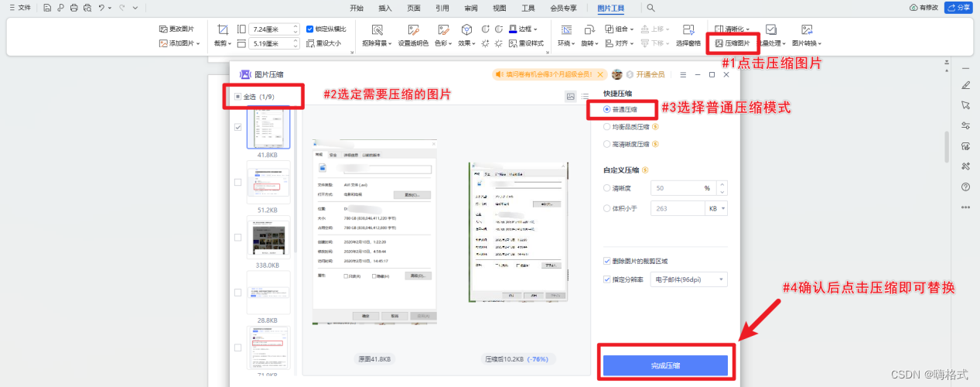The image size is (980, 387).
Task: Toggle the 指定分辨率 checkbox
Action: coord(607,279)
